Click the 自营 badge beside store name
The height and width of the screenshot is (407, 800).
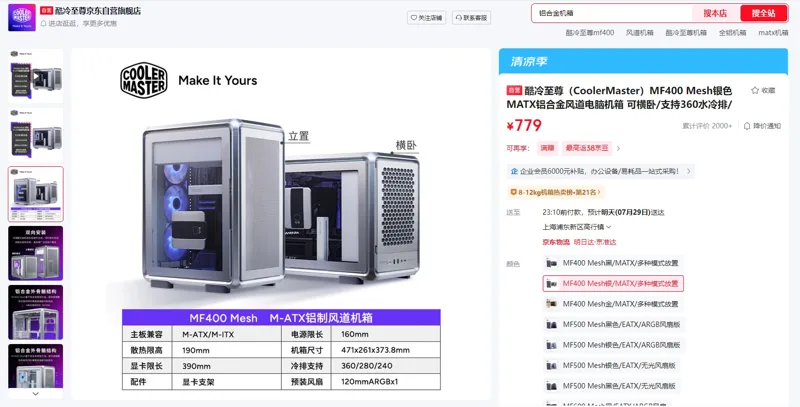tap(46, 10)
